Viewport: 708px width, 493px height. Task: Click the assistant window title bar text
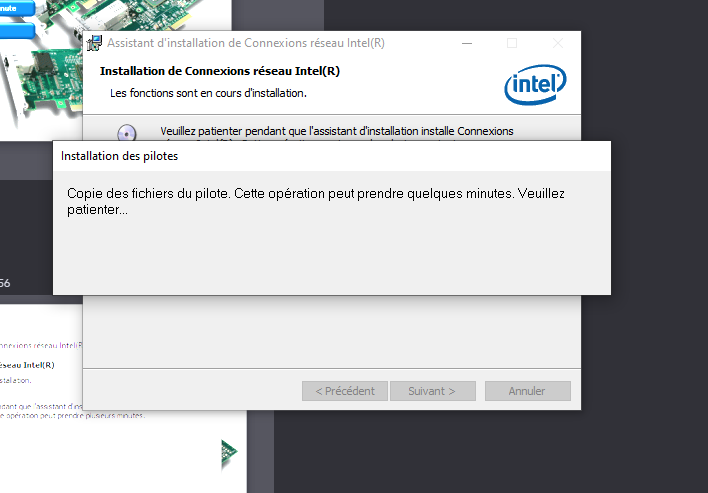coord(246,43)
